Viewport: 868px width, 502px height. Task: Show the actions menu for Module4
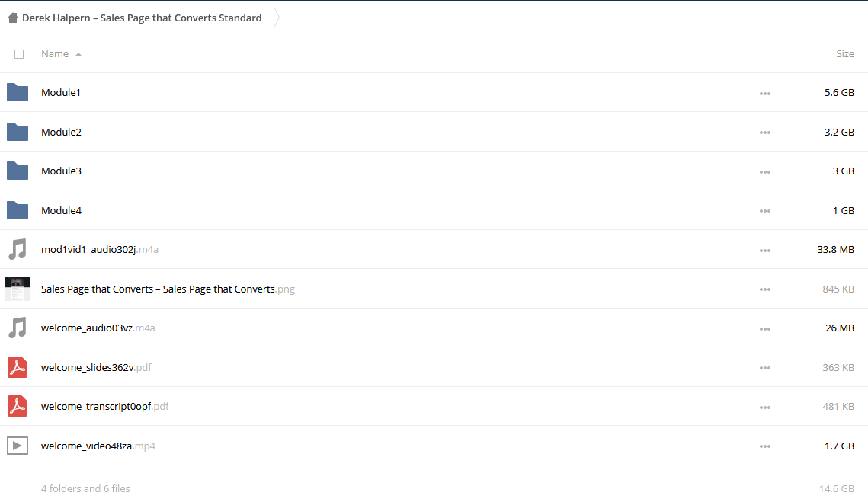pos(765,212)
